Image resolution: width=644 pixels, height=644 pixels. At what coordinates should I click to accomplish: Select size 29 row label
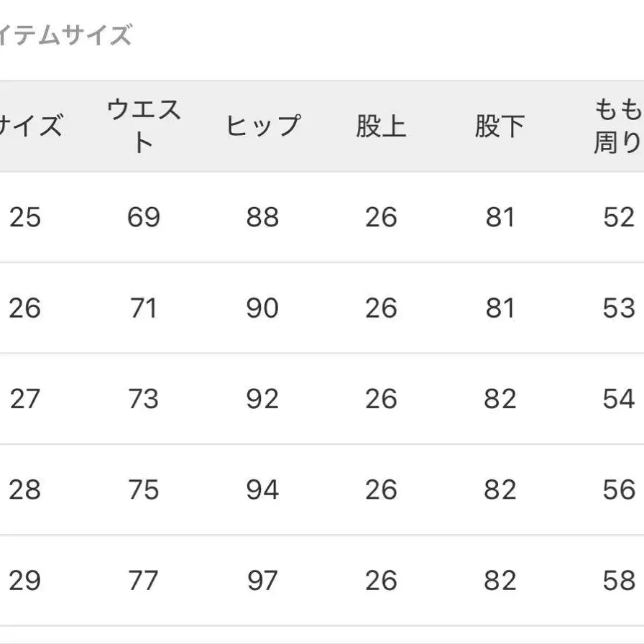[x=25, y=581]
